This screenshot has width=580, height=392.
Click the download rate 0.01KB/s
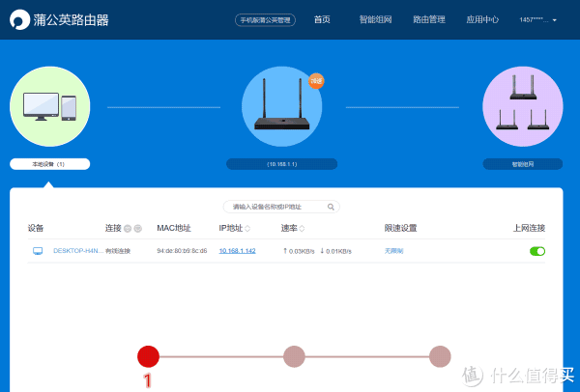point(335,251)
